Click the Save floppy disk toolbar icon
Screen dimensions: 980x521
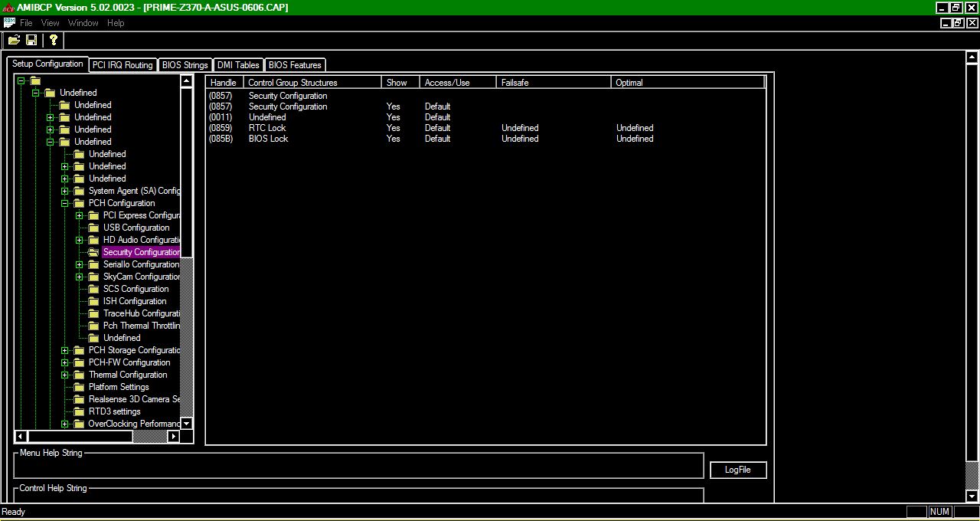[x=31, y=40]
